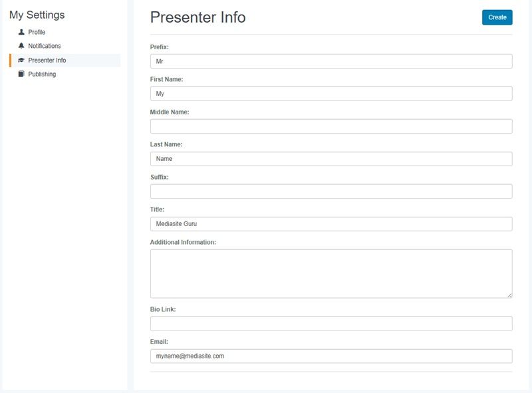Grab the Additional Information textarea resize handle

coord(509,295)
